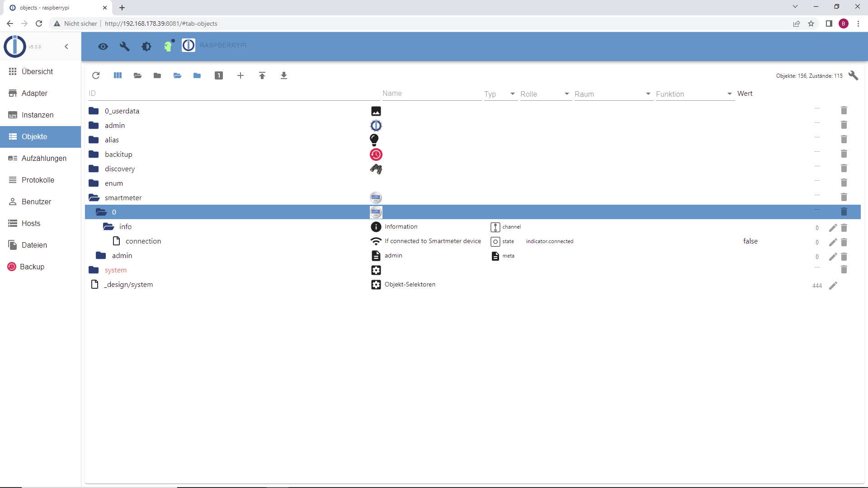Toggle the theme brightness icon in header
Screen dimensions: 868x488
point(146,46)
